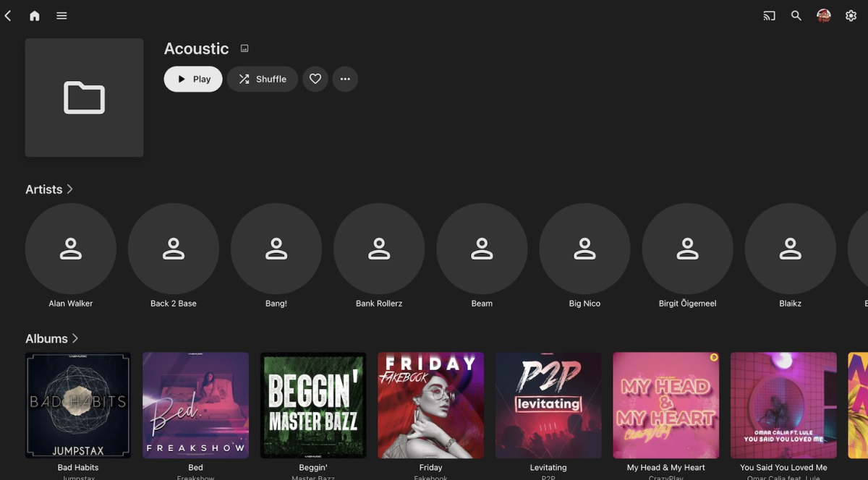Open the Home screen icon
This screenshot has width=868, height=480.
pyautogui.click(x=34, y=15)
